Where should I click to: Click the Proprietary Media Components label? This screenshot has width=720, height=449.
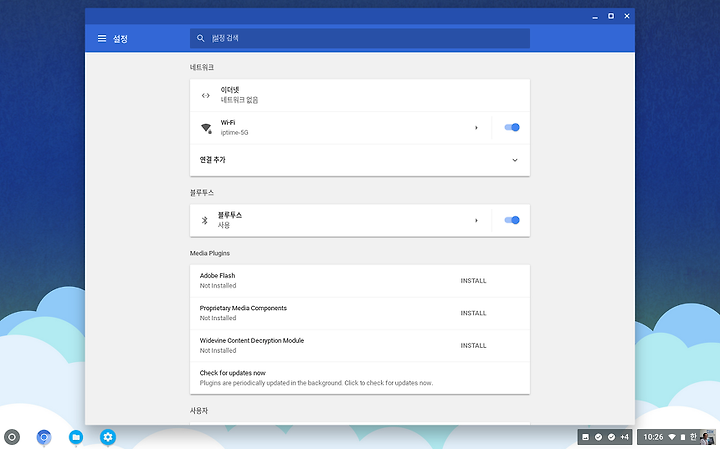tap(243, 308)
